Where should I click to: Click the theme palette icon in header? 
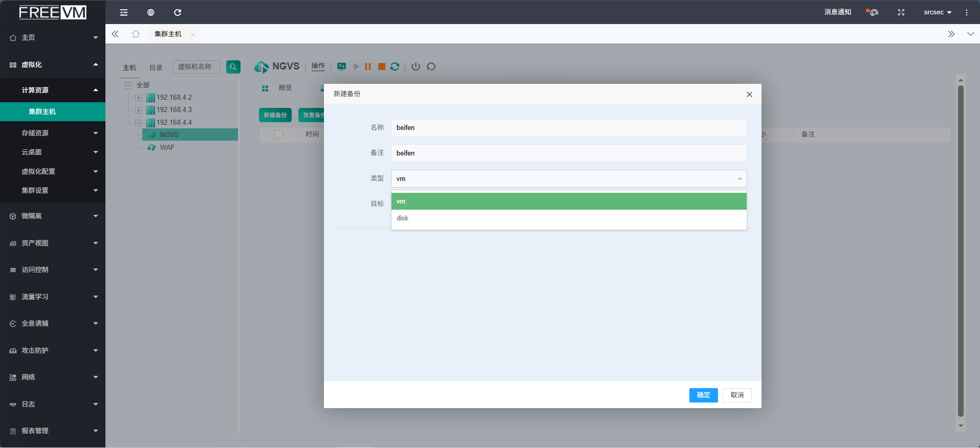click(x=874, y=12)
